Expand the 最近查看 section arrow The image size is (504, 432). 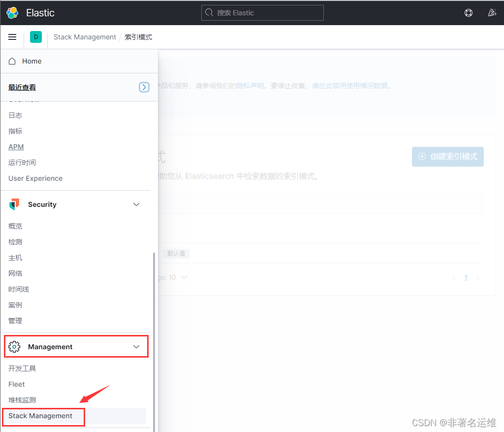click(144, 87)
